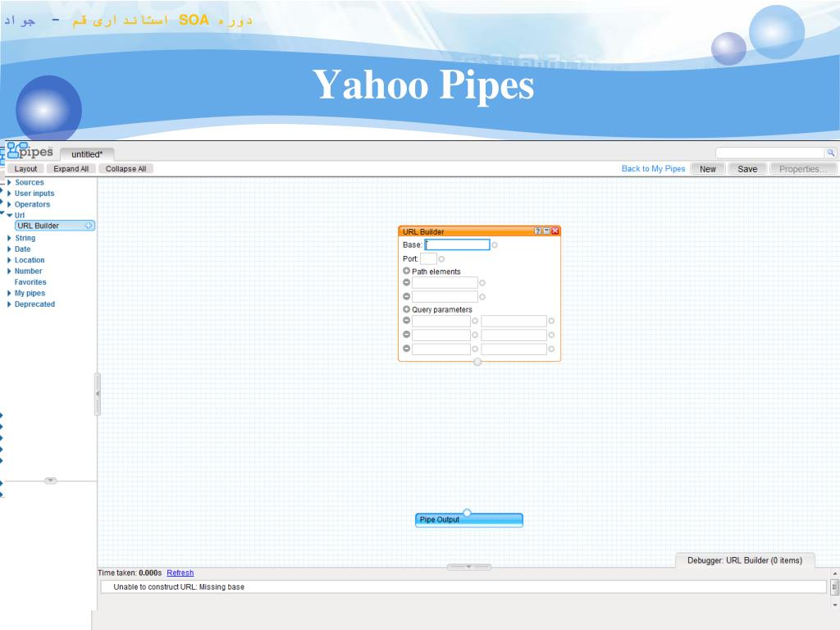Add URL Builder module via plus icon
This screenshot has height=630, width=840.
89,226
